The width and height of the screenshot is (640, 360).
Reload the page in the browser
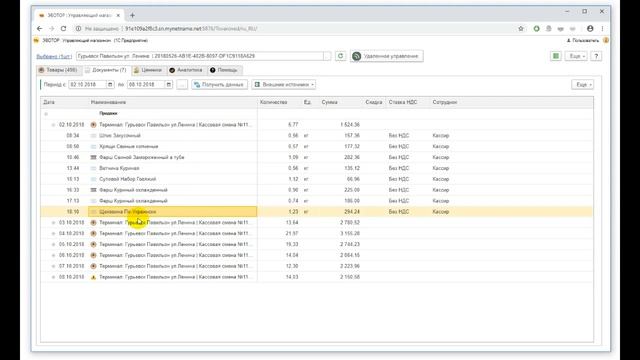[x=64, y=29]
